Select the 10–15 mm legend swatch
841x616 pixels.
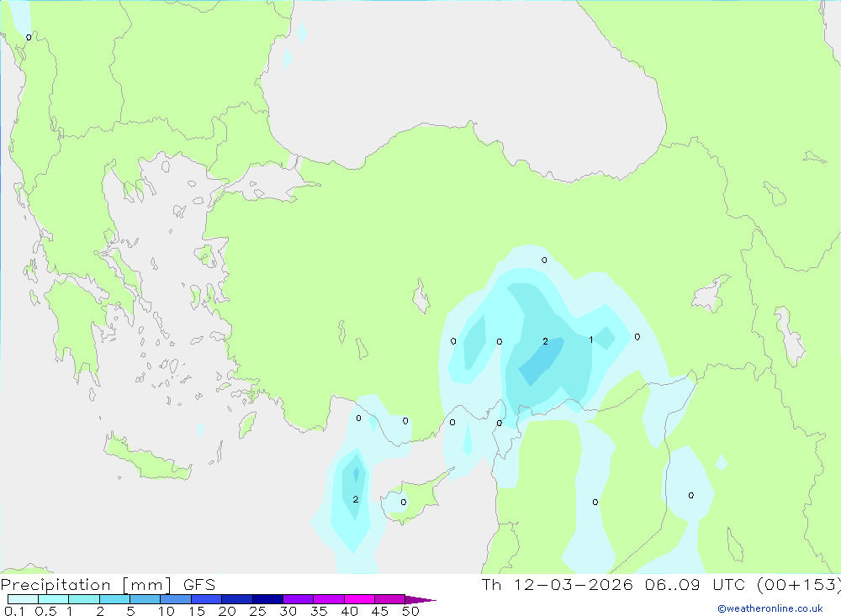[x=176, y=599]
